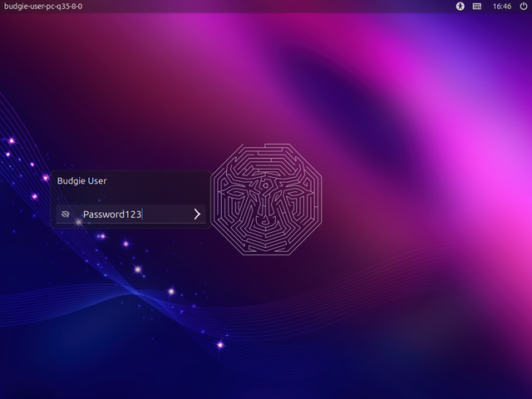The height and width of the screenshot is (399, 532).
Task: Submit the password with the arrow button
Action: 197,214
